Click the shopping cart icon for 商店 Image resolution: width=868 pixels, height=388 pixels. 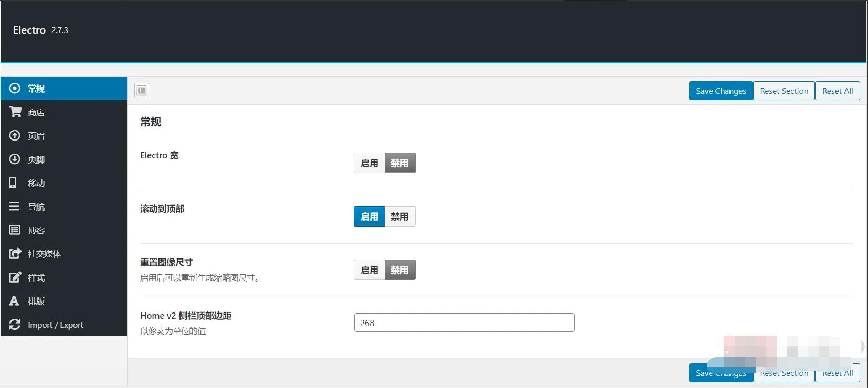15,112
